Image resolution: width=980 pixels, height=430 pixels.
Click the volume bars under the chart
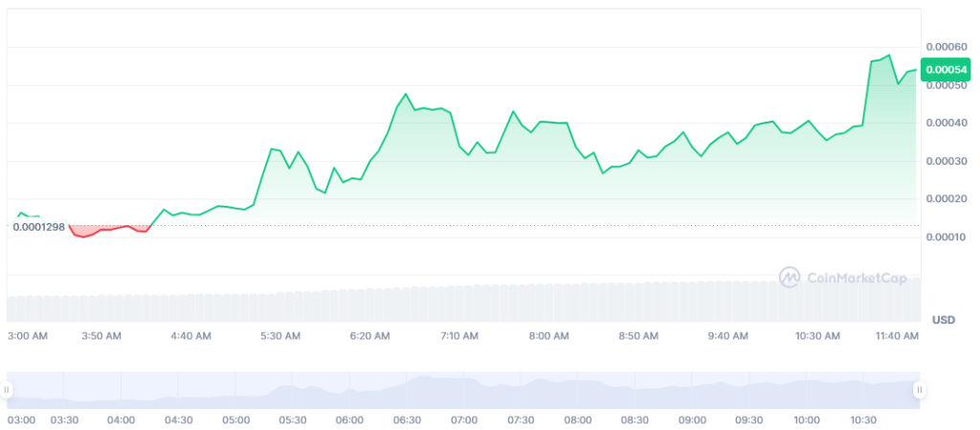pyautogui.click(x=463, y=300)
